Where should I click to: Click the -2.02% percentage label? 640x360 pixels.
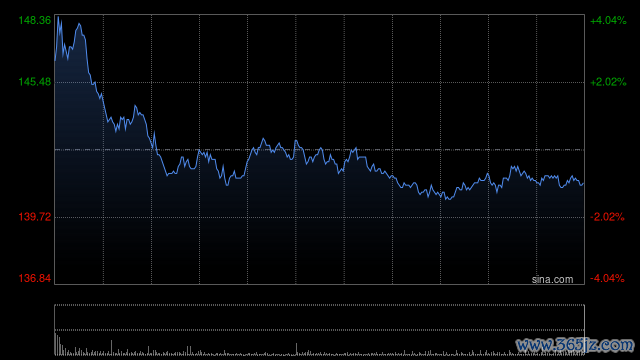pos(607,217)
